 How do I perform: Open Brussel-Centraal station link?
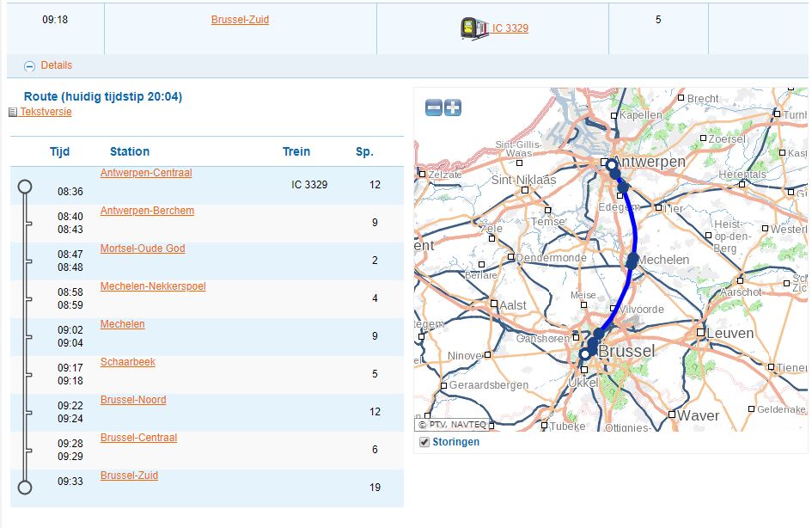[138, 438]
